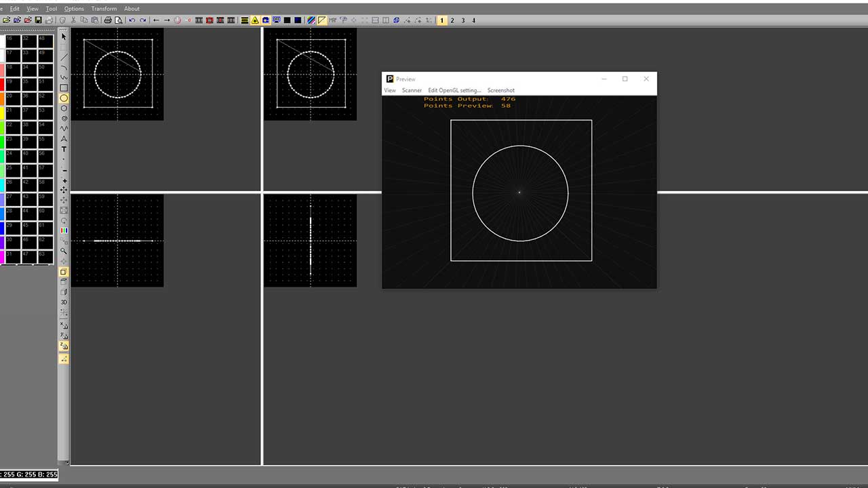Open the View menu in Preview window
868x488 pixels.
(x=390, y=90)
